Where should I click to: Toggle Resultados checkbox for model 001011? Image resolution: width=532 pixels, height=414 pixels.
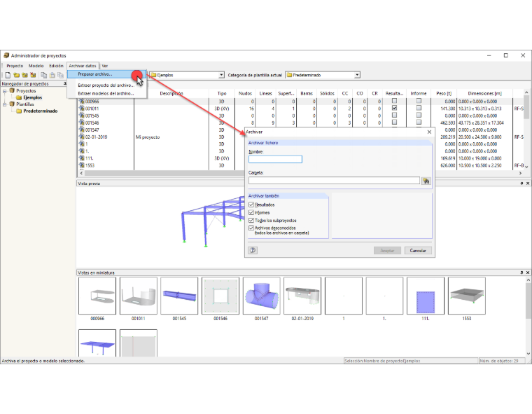[x=394, y=108]
